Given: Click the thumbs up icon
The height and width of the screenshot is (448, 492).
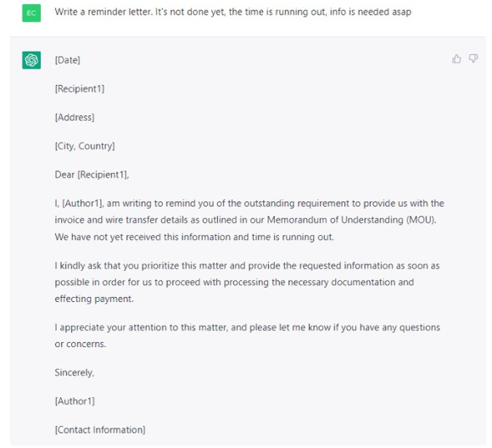Looking at the screenshot, I should pyautogui.click(x=456, y=59).
